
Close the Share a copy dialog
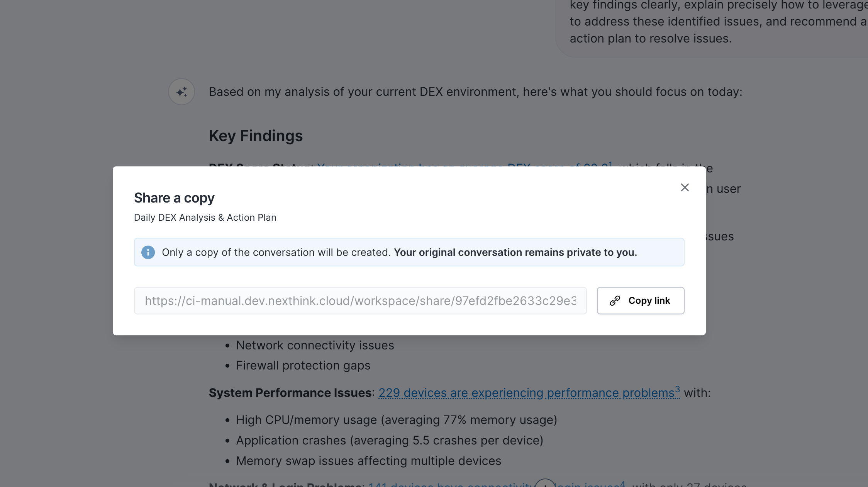point(685,187)
